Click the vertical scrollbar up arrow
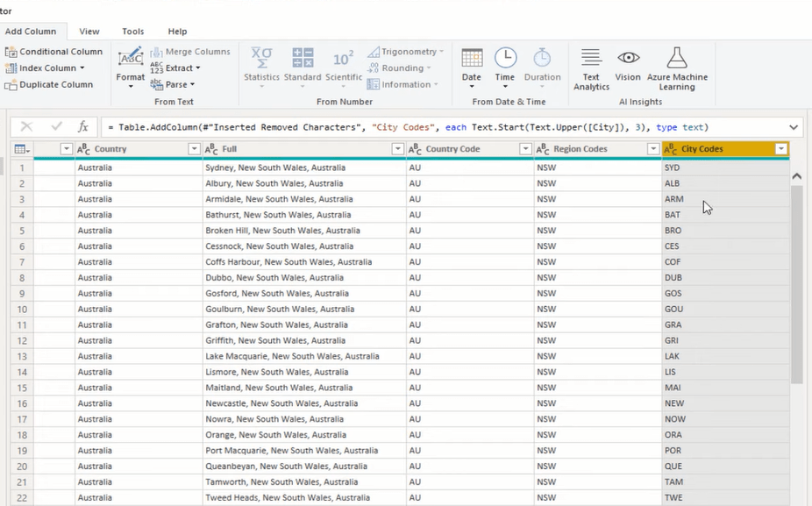812x506 pixels. click(x=797, y=176)
